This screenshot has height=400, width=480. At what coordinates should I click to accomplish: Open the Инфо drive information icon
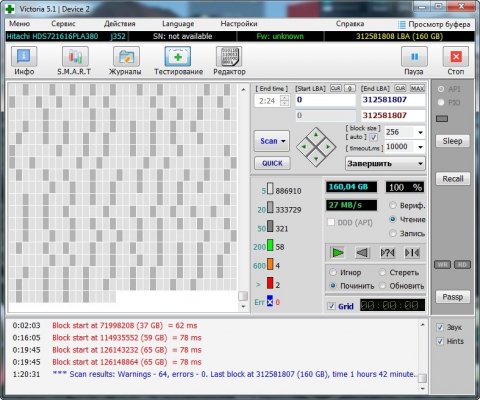[24, 57]
